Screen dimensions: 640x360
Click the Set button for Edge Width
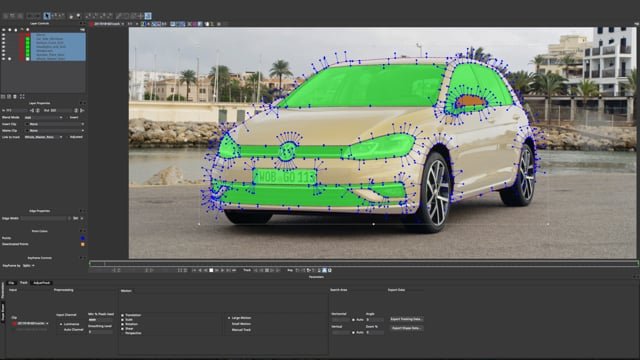coord(76,218)
